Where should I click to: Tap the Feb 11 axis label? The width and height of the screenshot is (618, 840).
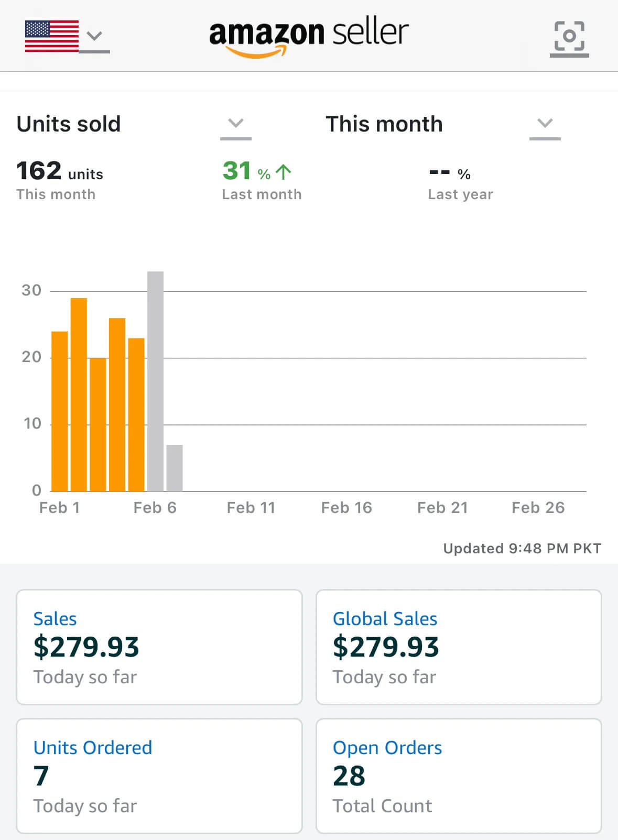[x=251, y=507]
